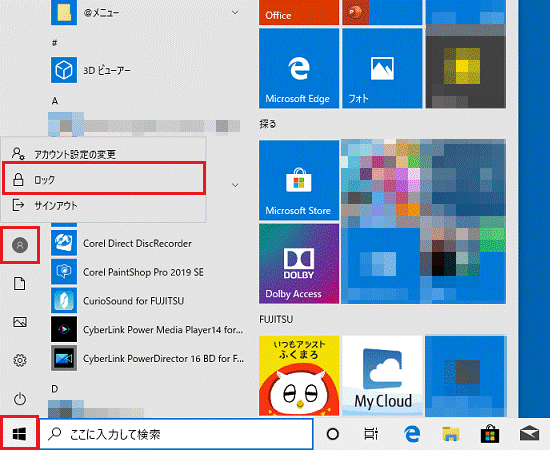Open 3D ビューアー app
The width and height of the screenshot is (550, 450).
tap(147, 70)
